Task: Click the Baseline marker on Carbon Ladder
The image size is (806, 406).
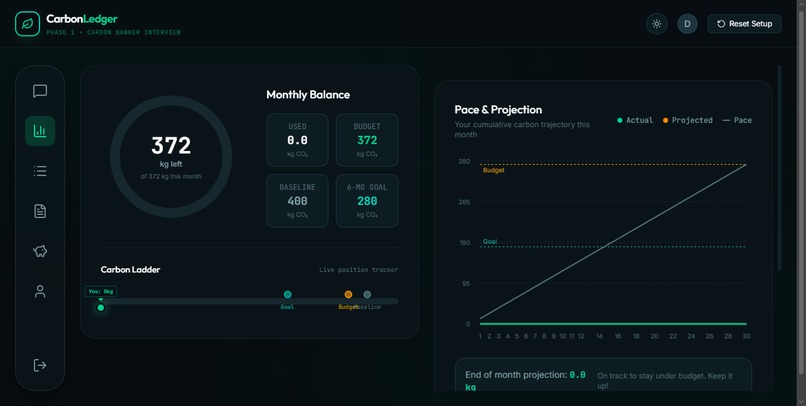Action: (x=367, y=294)
